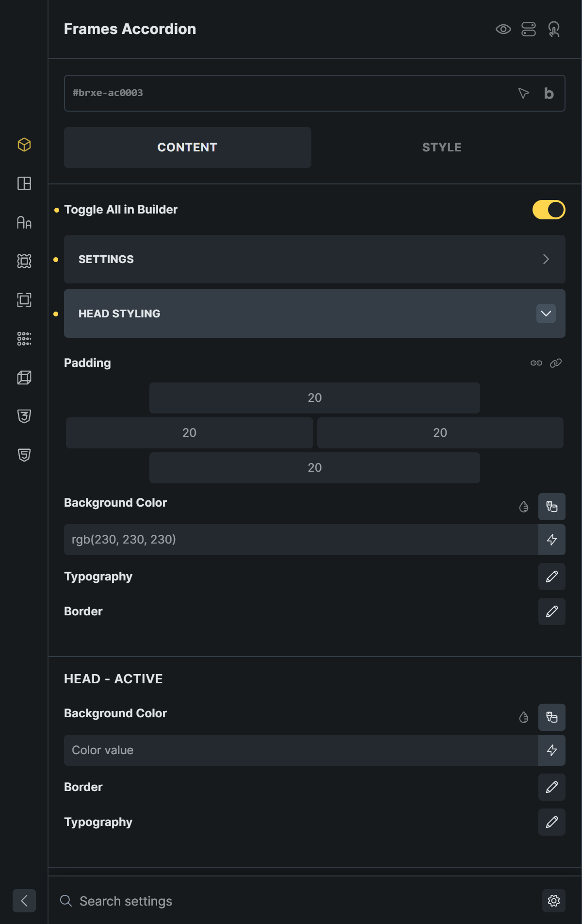
Task: Click dynamic data bolt beside rgb value
Action: (552, 540)
